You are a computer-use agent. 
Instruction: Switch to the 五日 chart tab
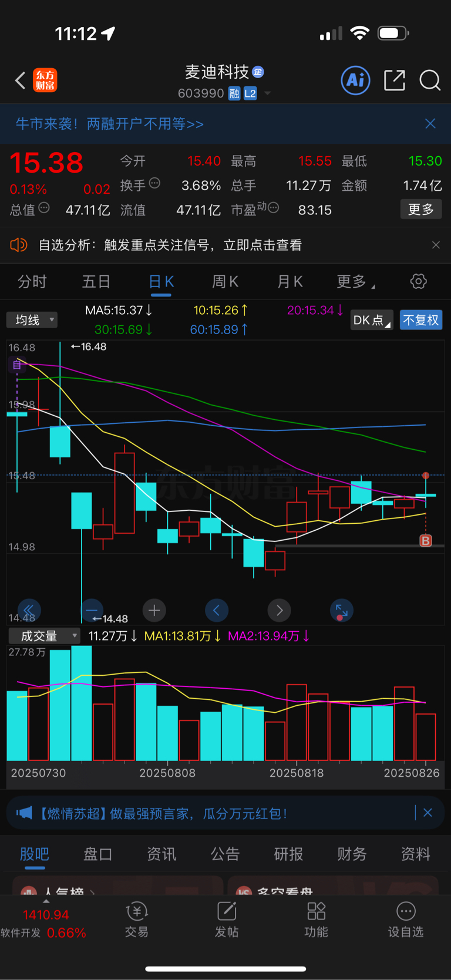click(x=96, y=282)
